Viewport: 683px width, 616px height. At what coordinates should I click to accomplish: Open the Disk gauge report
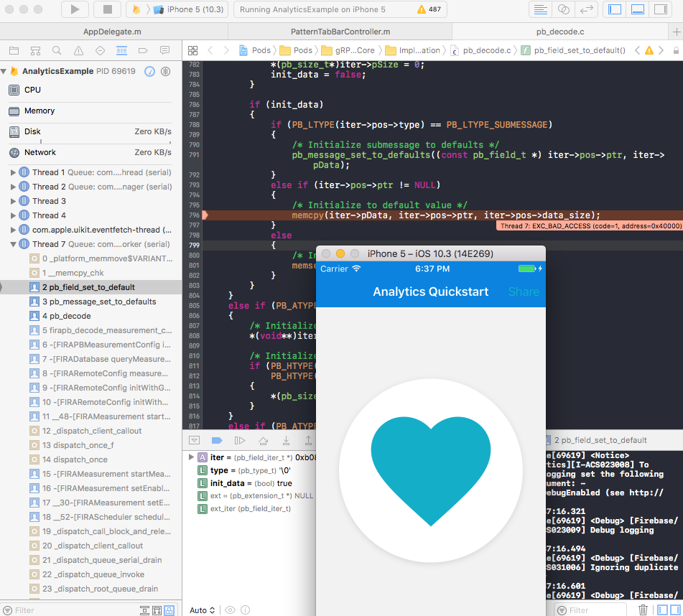tap(90, 131)
